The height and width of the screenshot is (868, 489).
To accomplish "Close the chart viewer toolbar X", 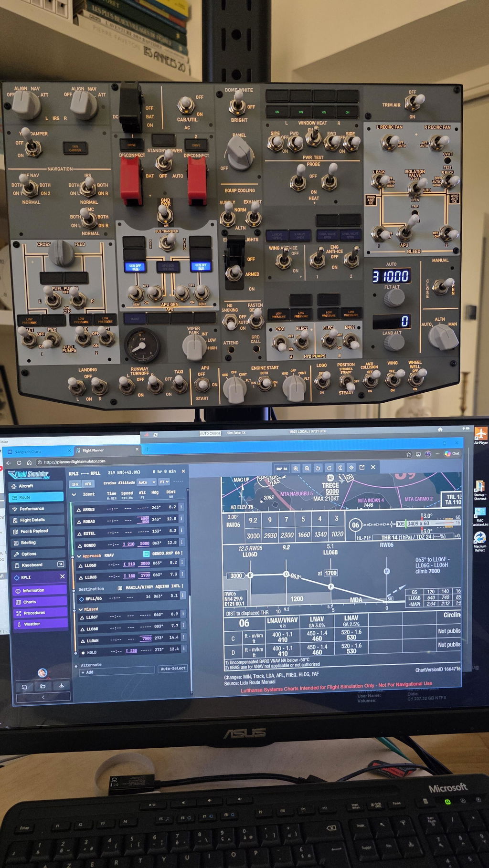I will pyautogui.click(x=373, y=467).
